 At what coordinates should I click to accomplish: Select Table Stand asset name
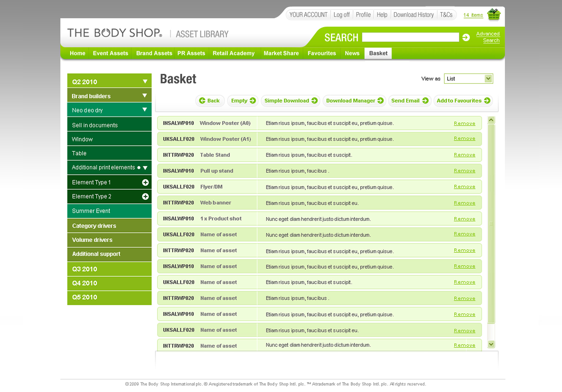[x=215, y=155]
